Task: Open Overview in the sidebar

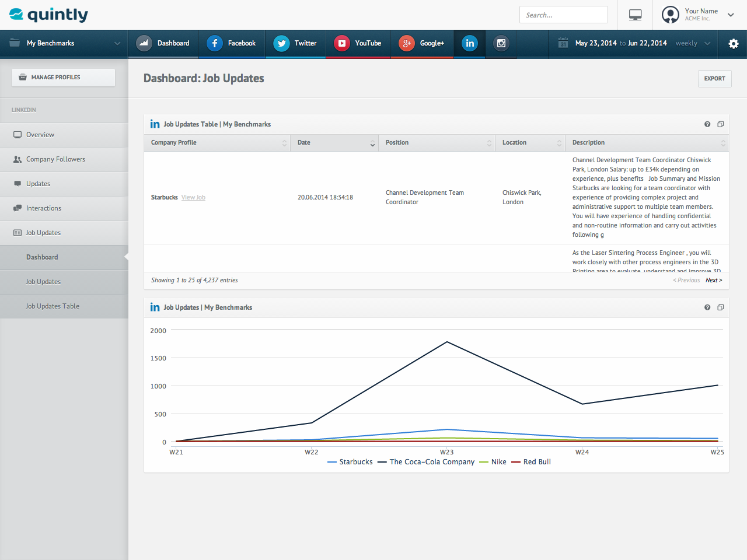Action: [x=64, y=135]
